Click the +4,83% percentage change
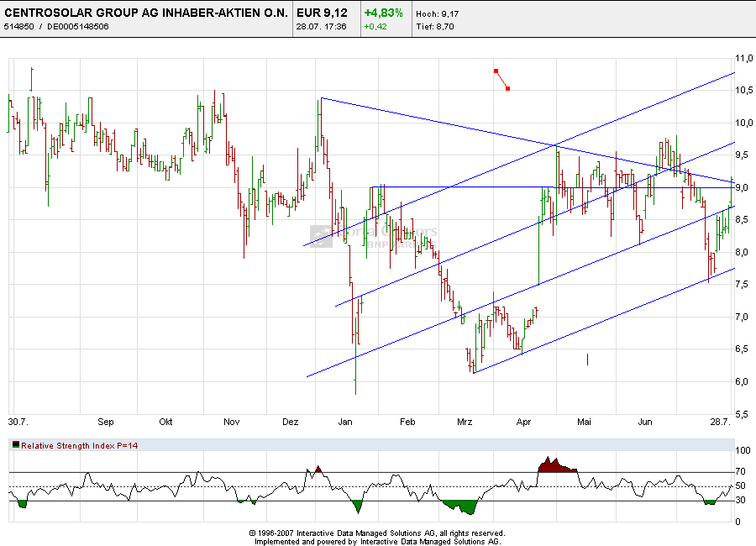 pos(383,13)
